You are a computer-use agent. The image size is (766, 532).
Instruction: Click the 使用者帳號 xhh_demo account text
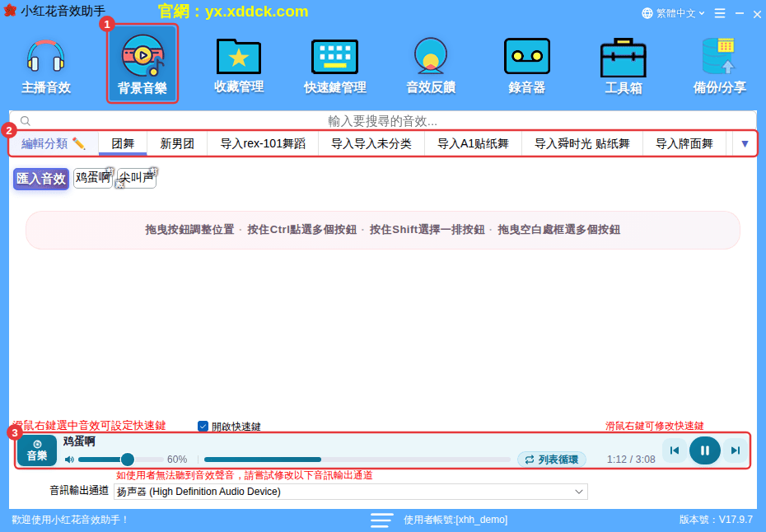point(455,520)
